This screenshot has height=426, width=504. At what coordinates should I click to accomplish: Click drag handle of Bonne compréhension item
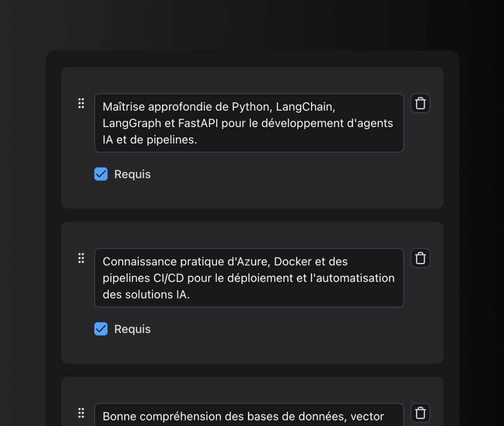point(81,413)
